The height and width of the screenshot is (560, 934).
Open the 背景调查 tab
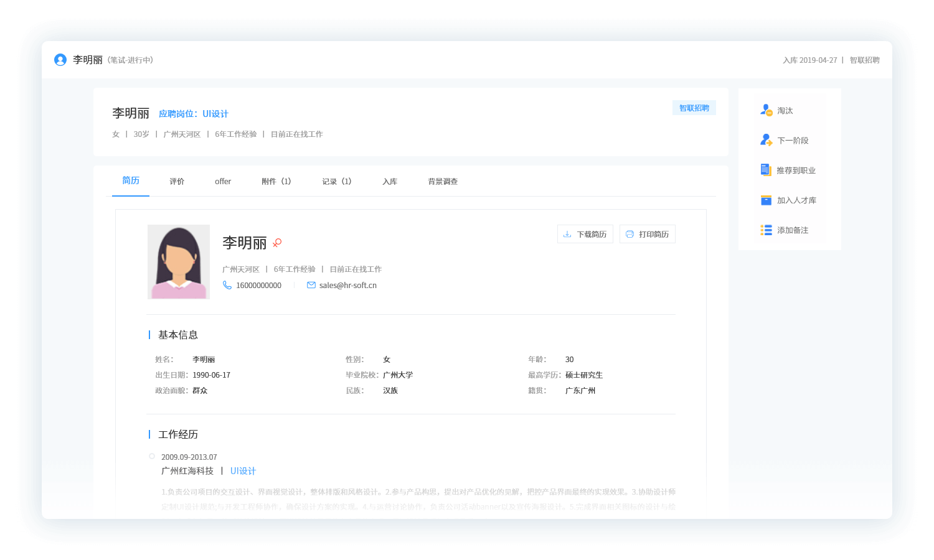443,181
